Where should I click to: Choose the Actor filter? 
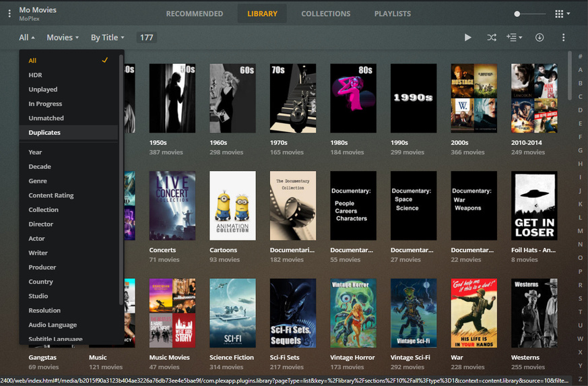(x=69, y=238)
